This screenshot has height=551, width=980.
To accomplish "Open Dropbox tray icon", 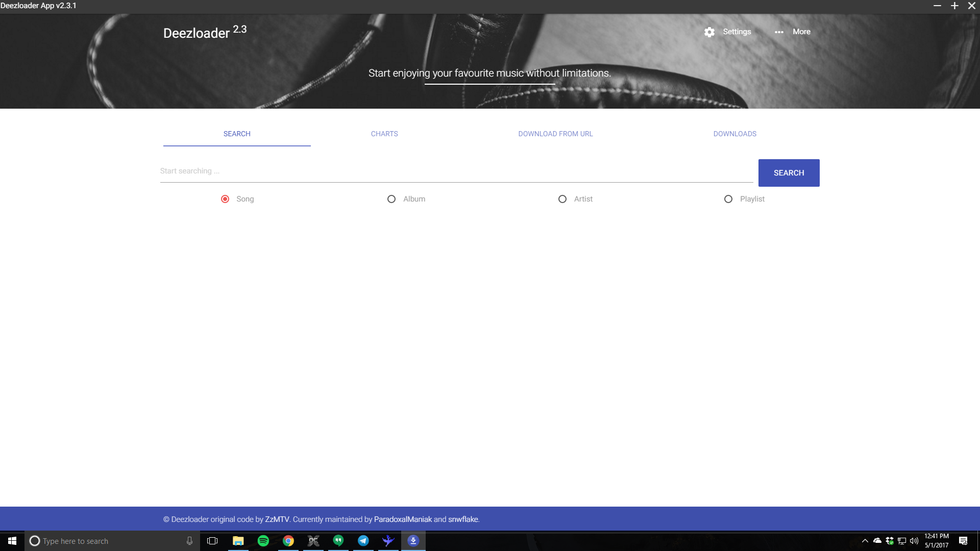I will (x=890, y=541).
